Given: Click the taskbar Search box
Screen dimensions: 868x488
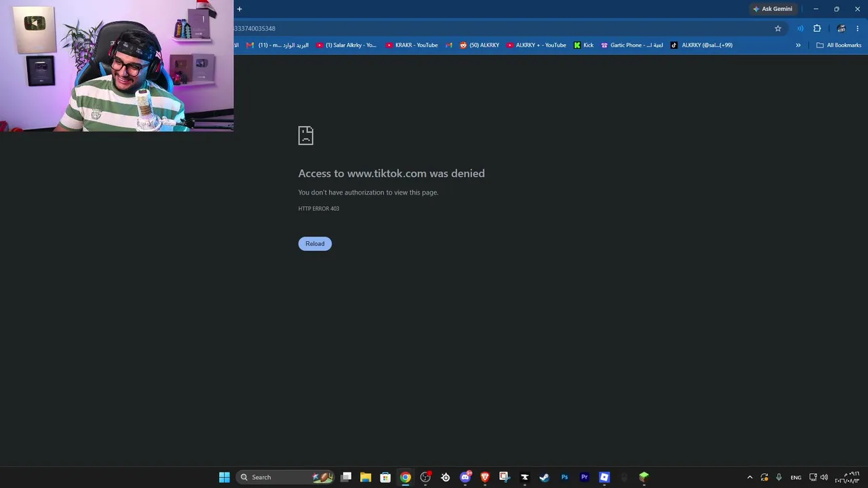Looking at the screenshot, I should pyautogui.click(x=285, y=477).
